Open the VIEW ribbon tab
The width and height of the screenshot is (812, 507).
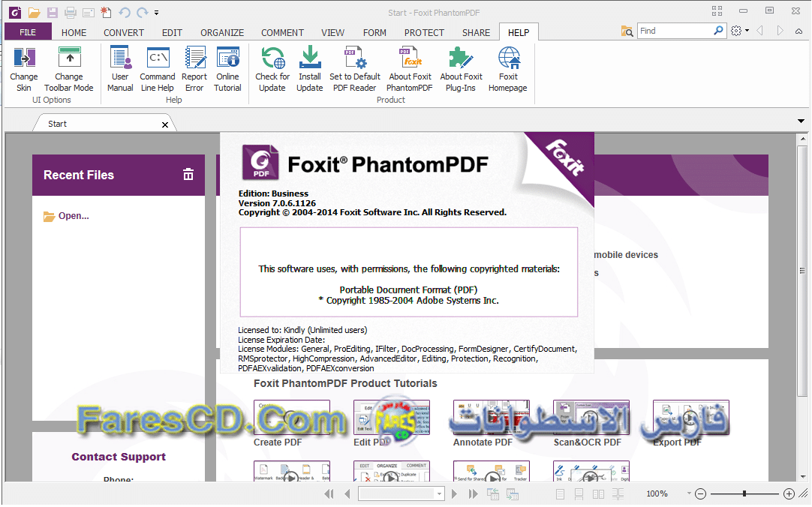point(332,32)
